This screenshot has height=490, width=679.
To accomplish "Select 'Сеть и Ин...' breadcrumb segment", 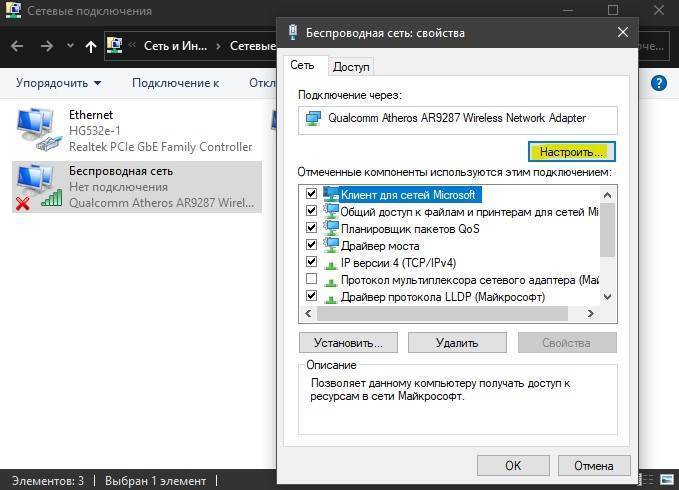I will click(x=175, y=45).
